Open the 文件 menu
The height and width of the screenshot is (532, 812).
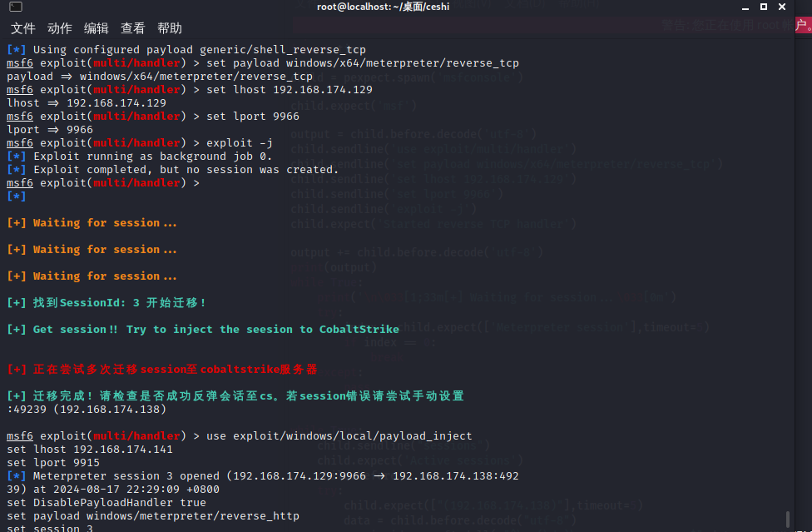click(x=23, y=28)
